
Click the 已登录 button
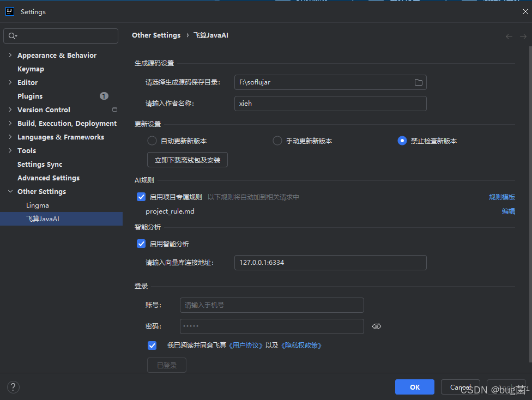[x=167, y=365]
